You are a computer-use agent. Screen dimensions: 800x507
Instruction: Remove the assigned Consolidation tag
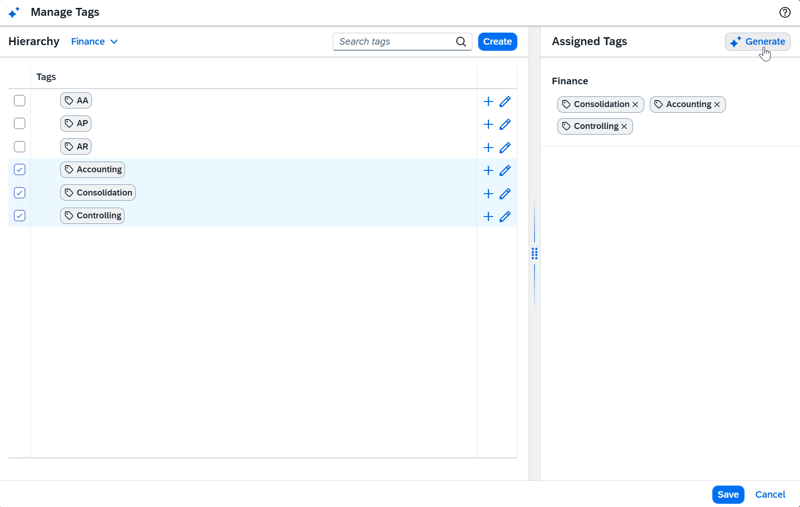635,105
